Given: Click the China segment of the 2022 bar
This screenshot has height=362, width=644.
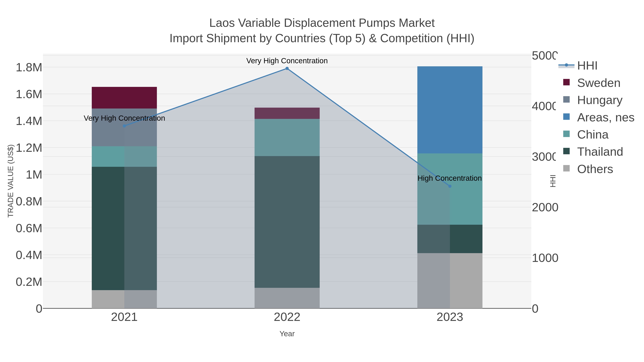Looking at the screenshot, I should (287, 137).
